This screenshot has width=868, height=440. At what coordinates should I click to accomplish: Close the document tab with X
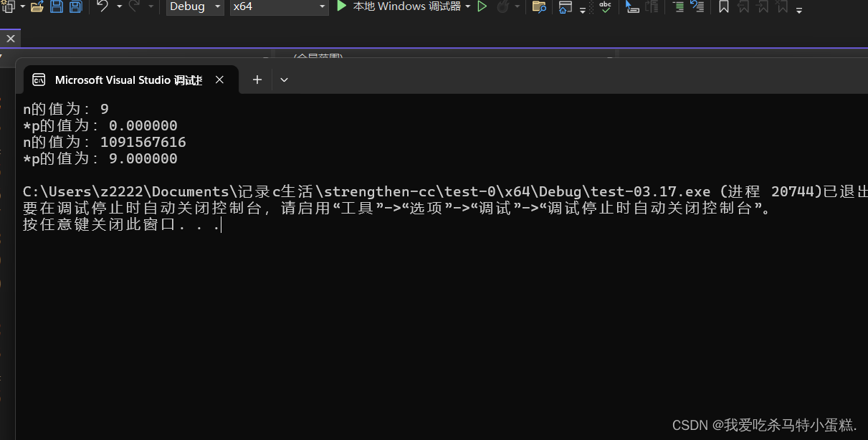coord(10,38)
